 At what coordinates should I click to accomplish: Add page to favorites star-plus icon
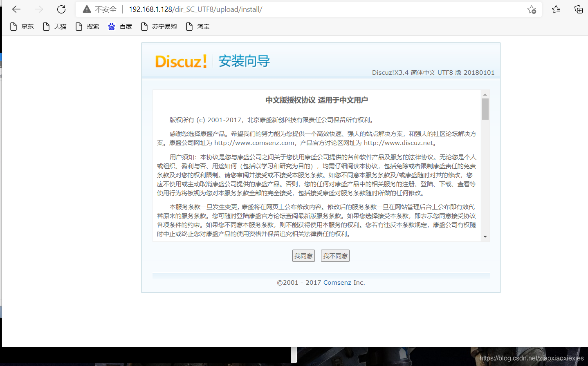tap(532, 9)
